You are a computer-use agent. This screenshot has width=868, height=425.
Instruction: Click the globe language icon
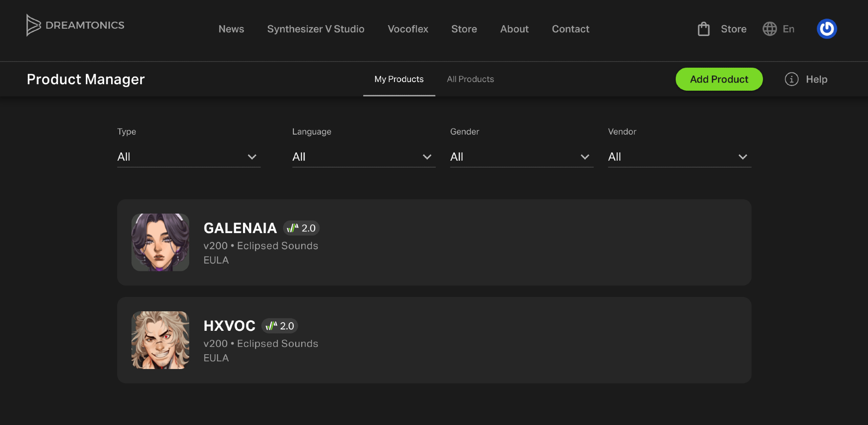pos(769,29)
